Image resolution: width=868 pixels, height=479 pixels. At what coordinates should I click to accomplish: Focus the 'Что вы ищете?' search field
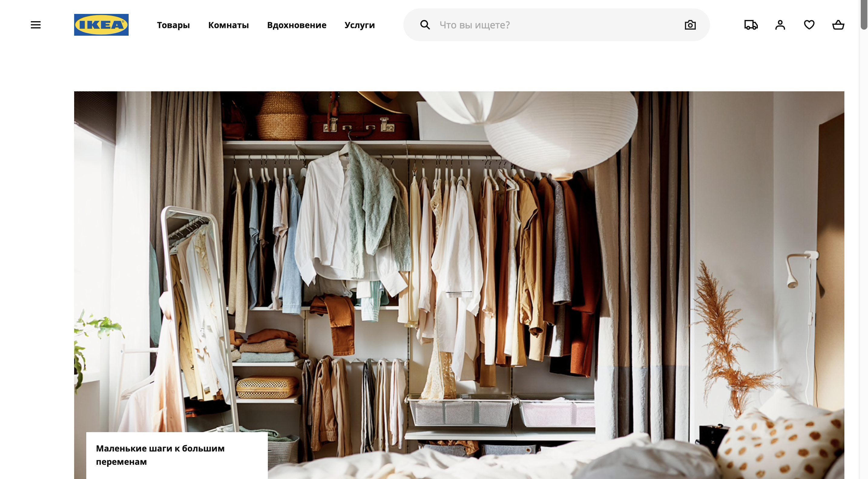pos(557,25)
